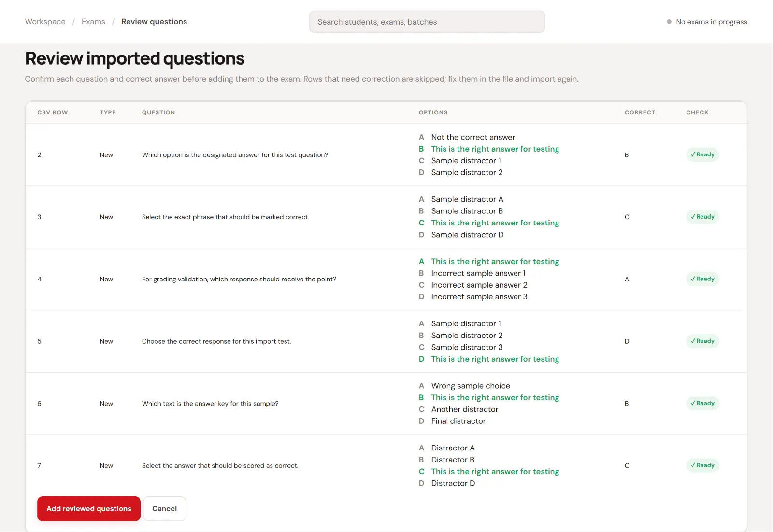This screenshot has height=532, width=773.
Task: Select question 'Select the exact phrase that should'
Action: [x=226, y=217]
